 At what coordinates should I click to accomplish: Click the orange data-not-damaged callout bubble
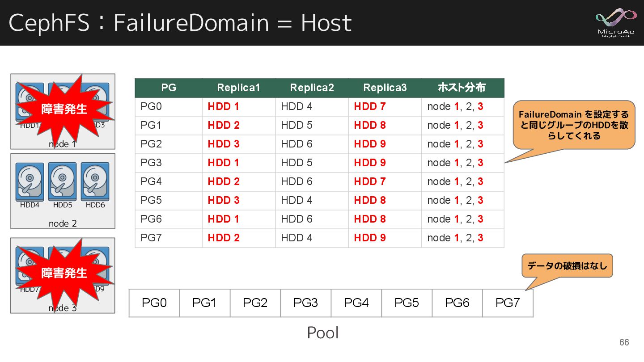[x=567, y=266]
